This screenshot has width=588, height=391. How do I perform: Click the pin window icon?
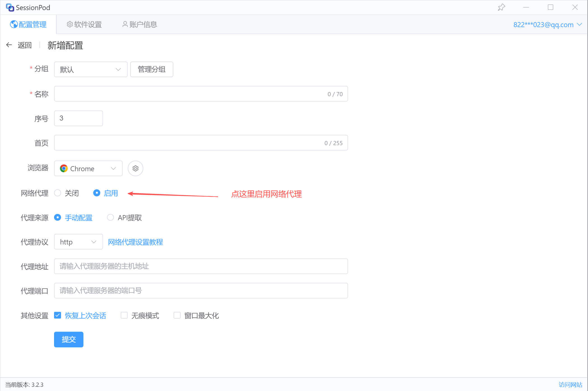(501, 7)
